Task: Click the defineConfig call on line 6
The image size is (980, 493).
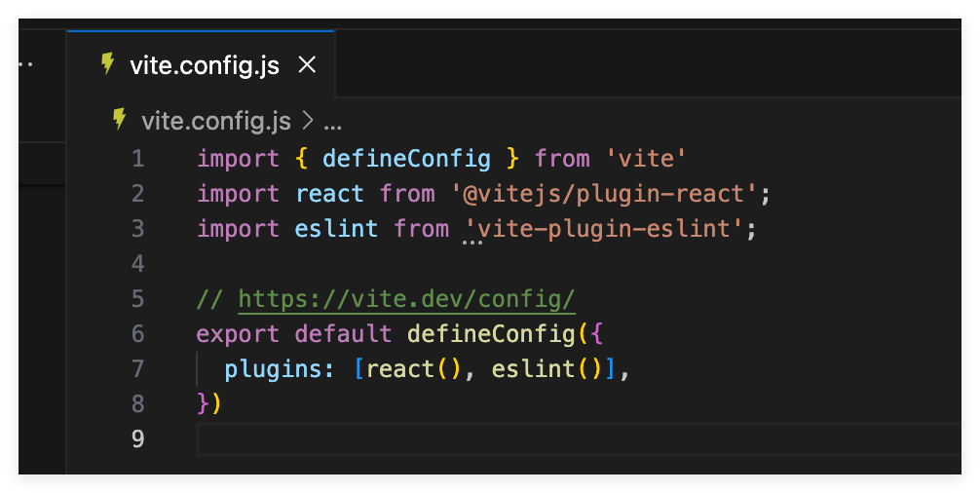Action: pyautogui.click(x=491, y=333)
